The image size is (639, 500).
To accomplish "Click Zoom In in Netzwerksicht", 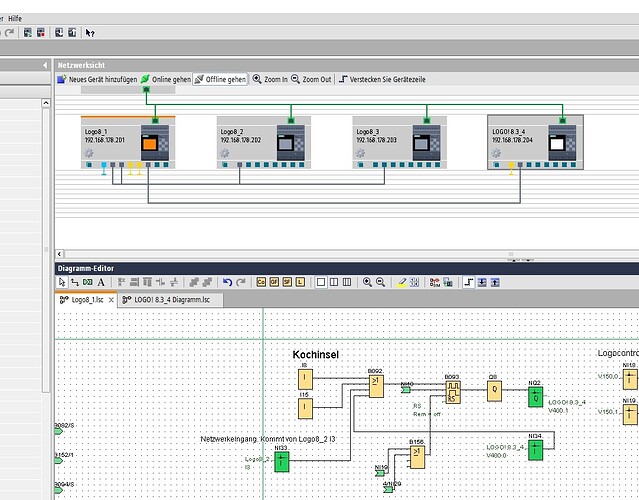I will (x=270, y=79).
